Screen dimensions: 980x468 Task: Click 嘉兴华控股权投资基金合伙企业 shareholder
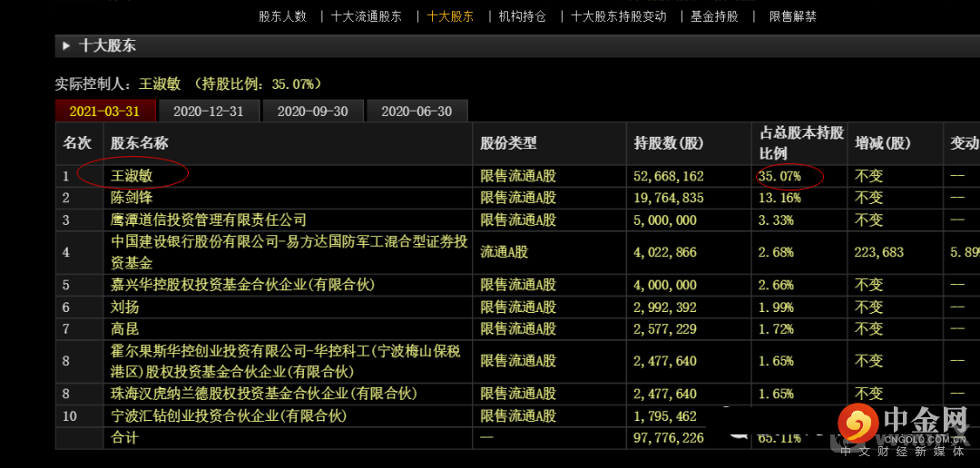[x=242, y=285]
